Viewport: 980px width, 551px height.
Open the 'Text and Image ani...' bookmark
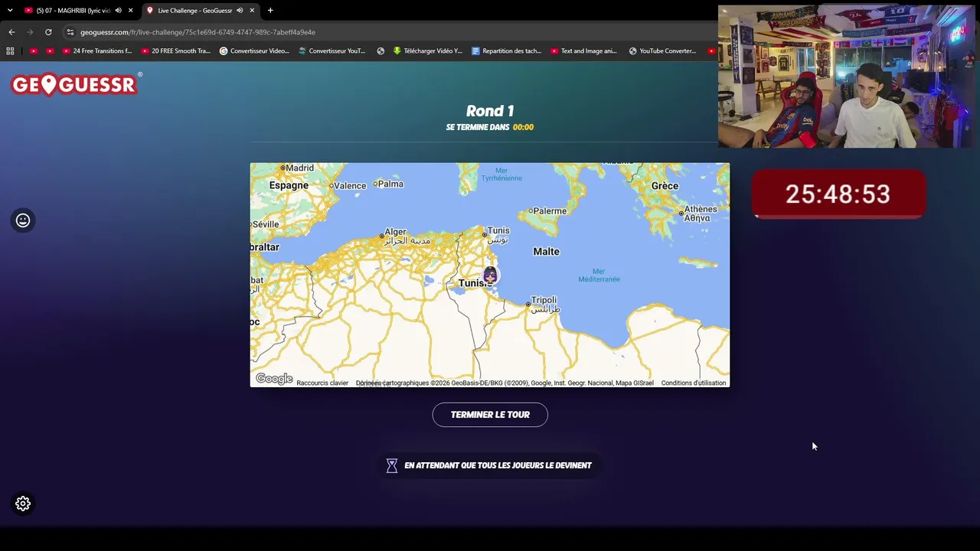pos(583,51)
